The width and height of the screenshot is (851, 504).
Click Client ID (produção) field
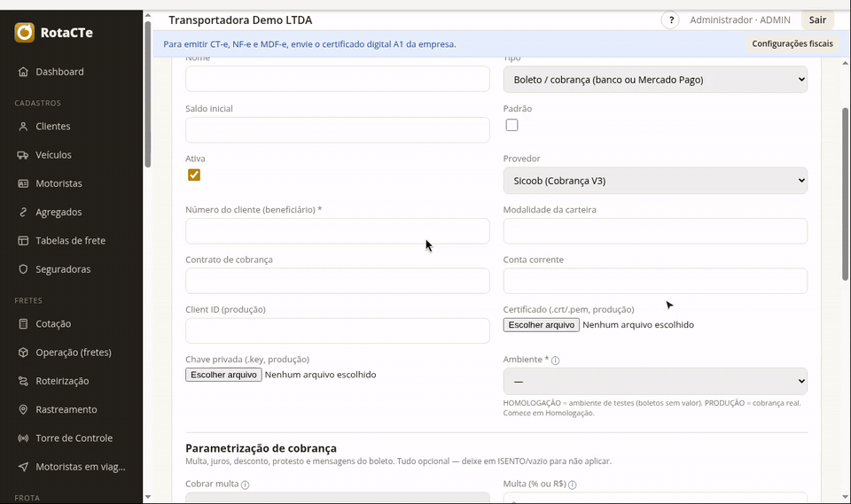(338, 331)
